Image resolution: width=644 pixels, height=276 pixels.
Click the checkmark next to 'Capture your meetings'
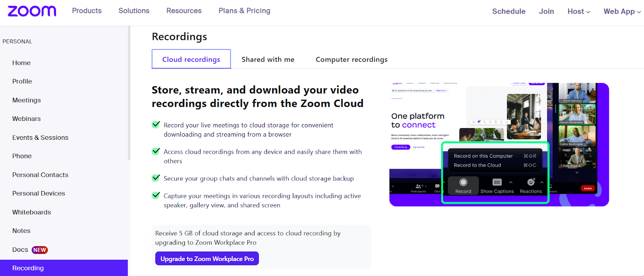156,195
